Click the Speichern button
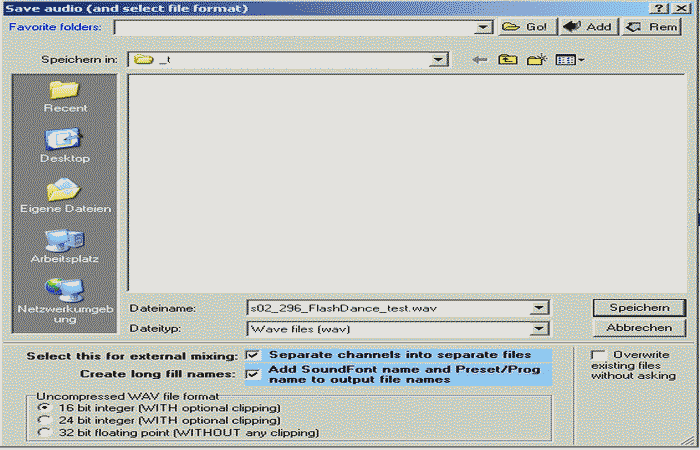The width and height of the screenshot is (700, 450). point(639,307)
